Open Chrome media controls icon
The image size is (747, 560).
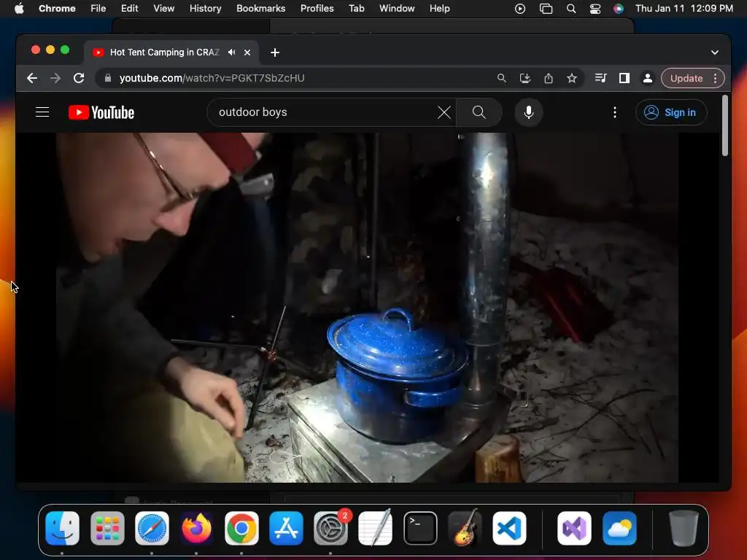pos(601,78)
